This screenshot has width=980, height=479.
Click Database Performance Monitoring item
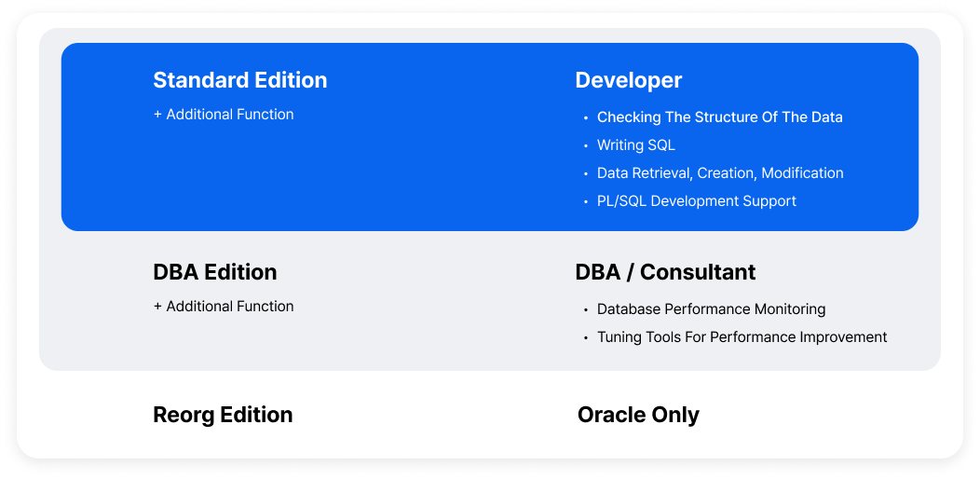(x=711, y=309)
